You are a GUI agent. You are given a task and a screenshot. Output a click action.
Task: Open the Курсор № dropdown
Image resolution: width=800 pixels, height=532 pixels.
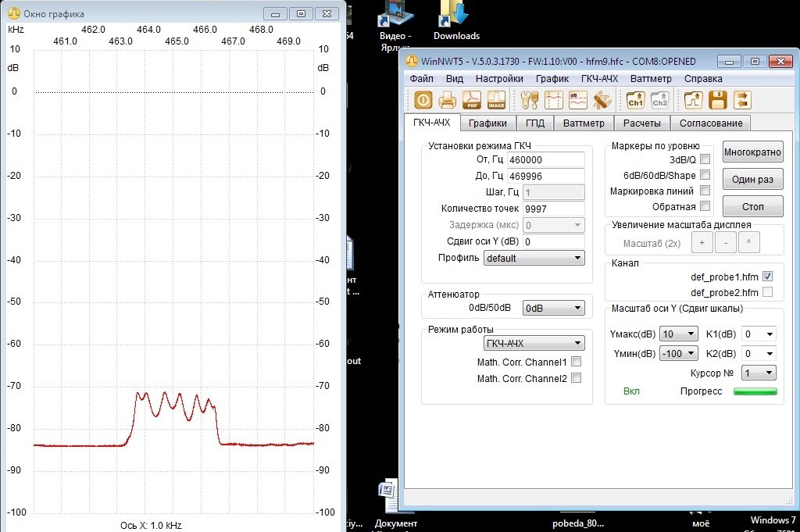[759, 373]
